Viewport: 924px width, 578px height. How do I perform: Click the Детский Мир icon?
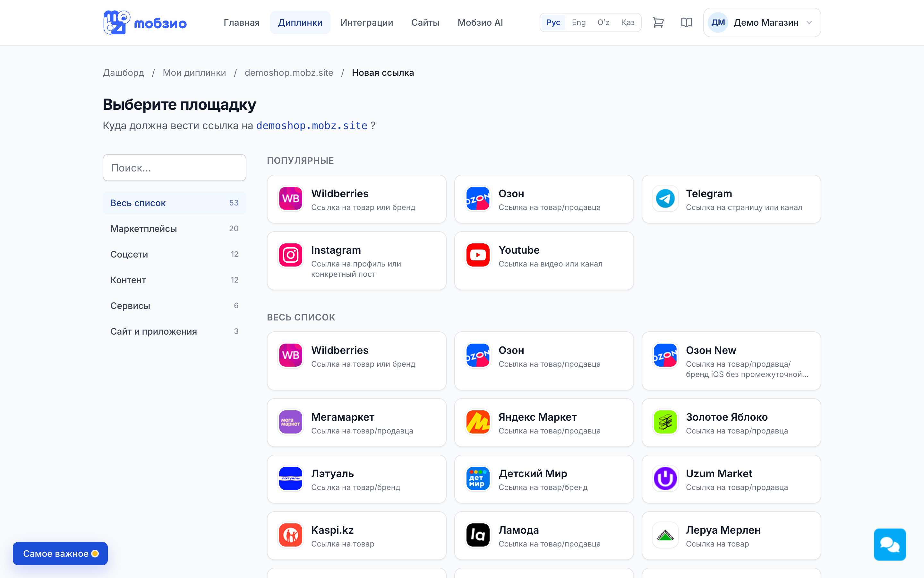[x=478, y=478]
